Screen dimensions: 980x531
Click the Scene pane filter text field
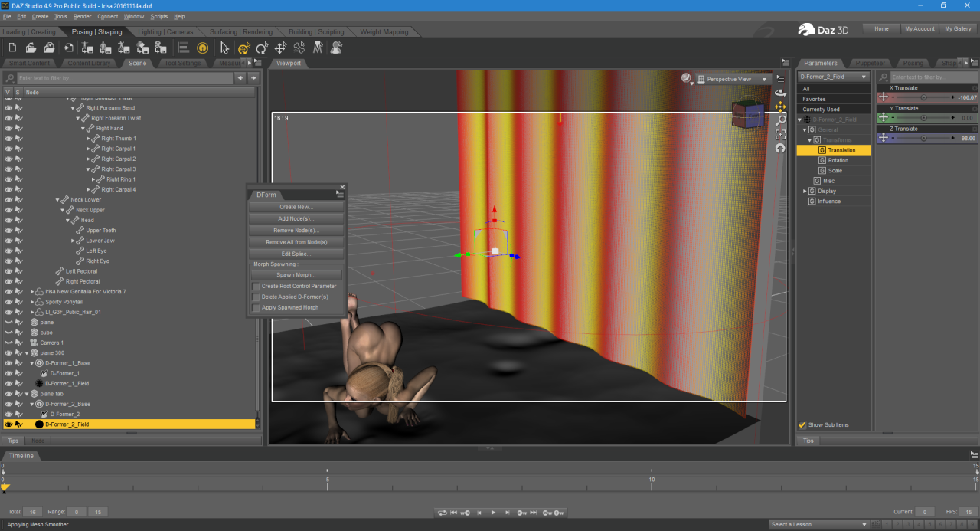point(125,78)
